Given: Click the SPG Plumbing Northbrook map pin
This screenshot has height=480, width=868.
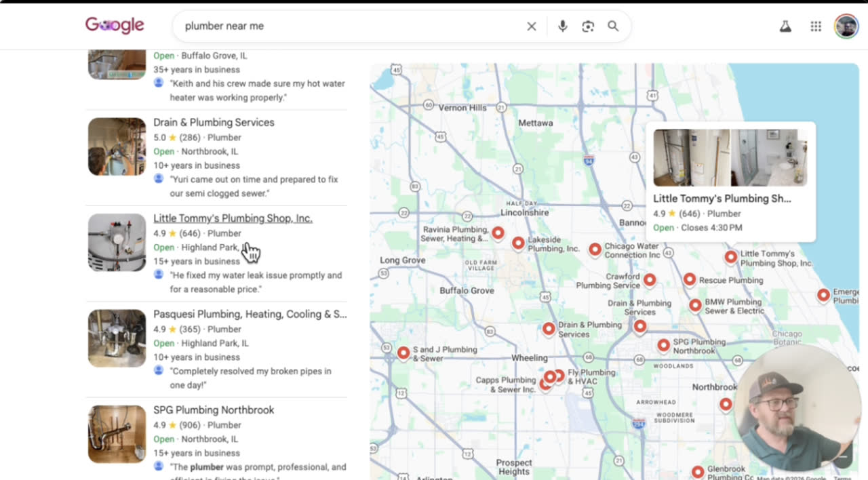Looking at the screenshot, I should pos(663,345).
